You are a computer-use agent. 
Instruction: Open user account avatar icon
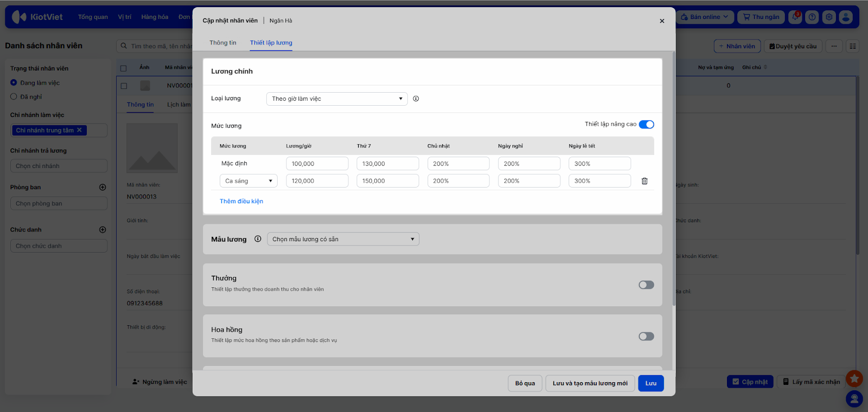[x=846, y=17]
